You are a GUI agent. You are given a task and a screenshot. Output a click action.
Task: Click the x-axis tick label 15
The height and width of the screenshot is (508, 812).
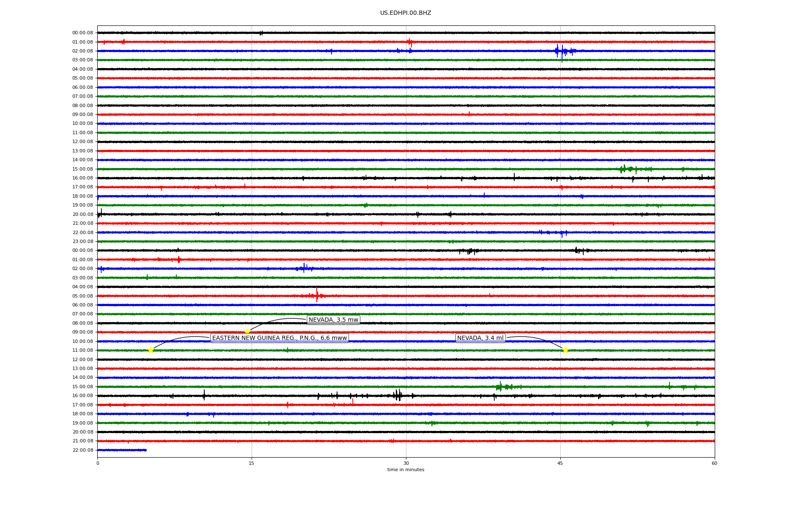(x=252, y=463)
